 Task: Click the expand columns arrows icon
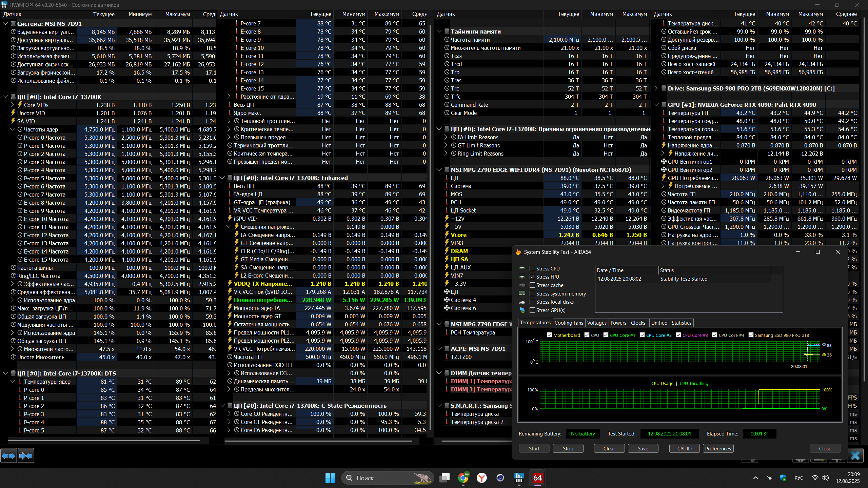click(x=8, y=456)
